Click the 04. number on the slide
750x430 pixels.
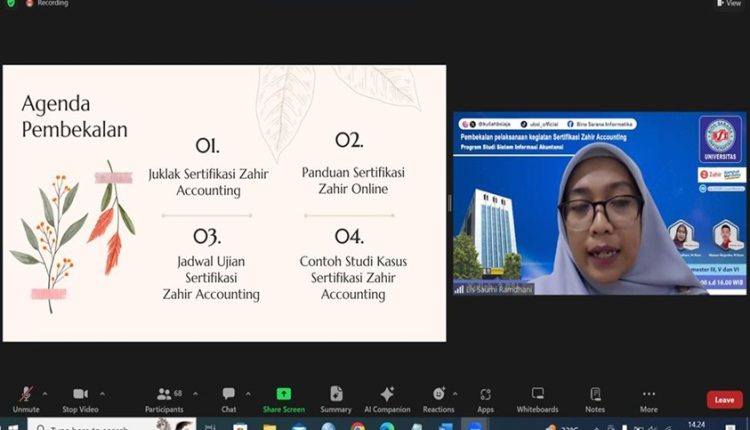pos(349,236)
